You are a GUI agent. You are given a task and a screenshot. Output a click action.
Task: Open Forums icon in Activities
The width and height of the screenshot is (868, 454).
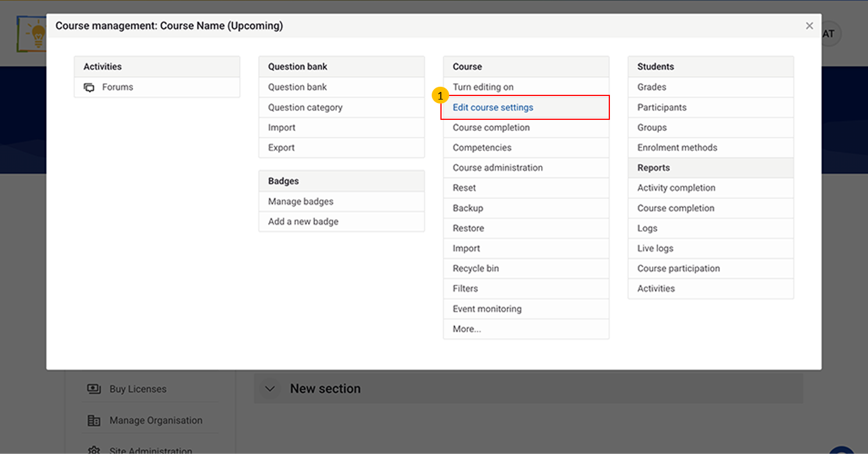89,87
